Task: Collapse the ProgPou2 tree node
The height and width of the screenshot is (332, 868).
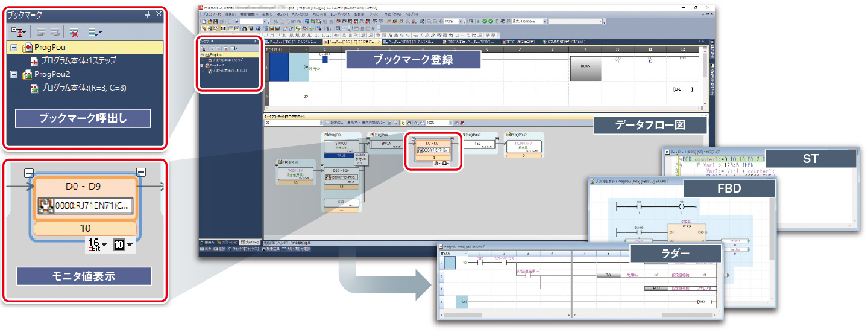Action: coord(13,75)
